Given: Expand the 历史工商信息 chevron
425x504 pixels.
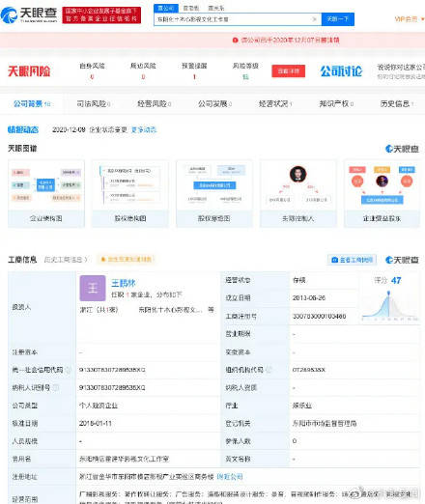Looking at the screenshot, I should [x=86, y=260].
